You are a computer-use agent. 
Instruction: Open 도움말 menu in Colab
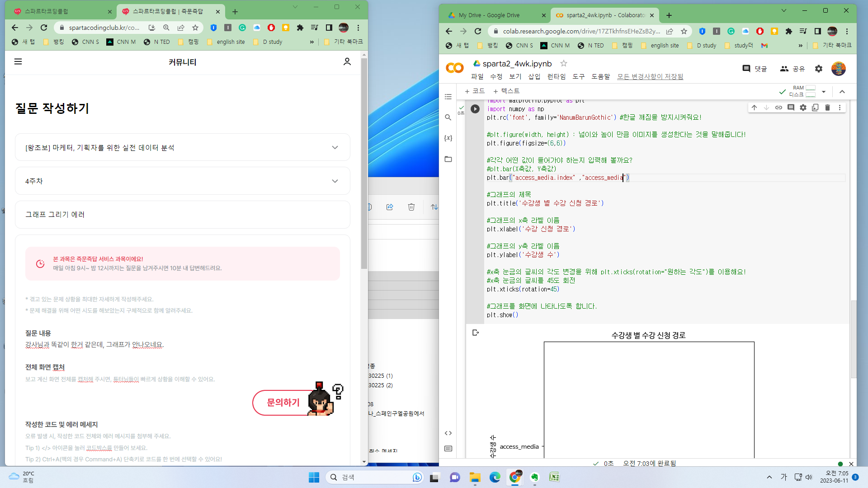[600, 76]
